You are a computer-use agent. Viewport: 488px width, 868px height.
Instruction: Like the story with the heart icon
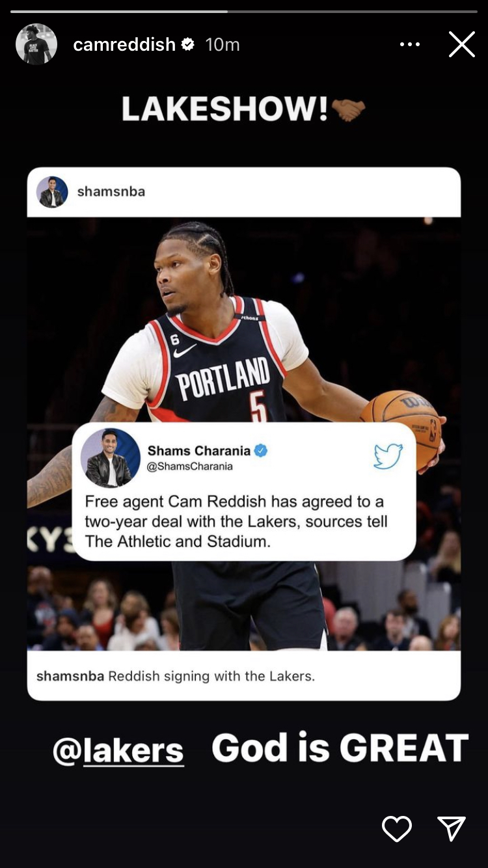point(397,828)
